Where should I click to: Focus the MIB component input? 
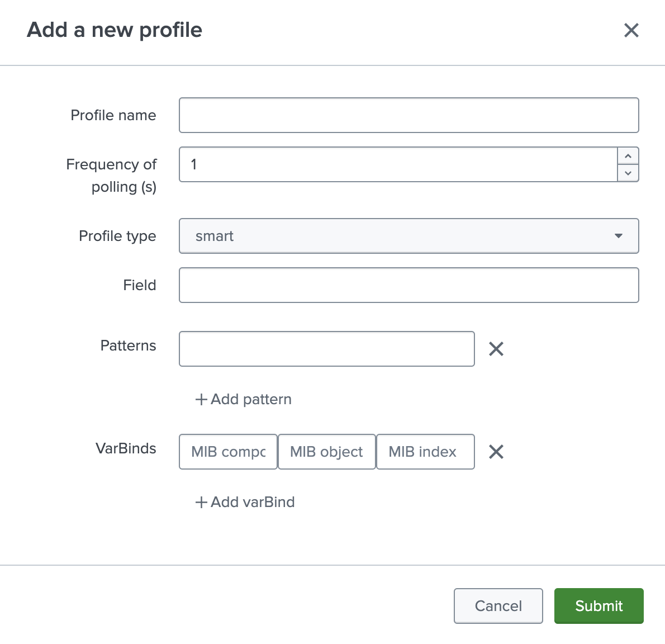pyautogui.click(x=228, y=452)
